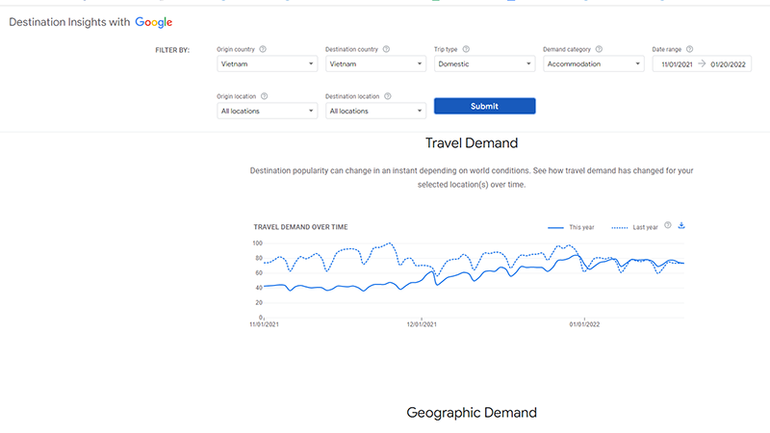Click the start date 11/01/2021 field

tap(676, 64)
